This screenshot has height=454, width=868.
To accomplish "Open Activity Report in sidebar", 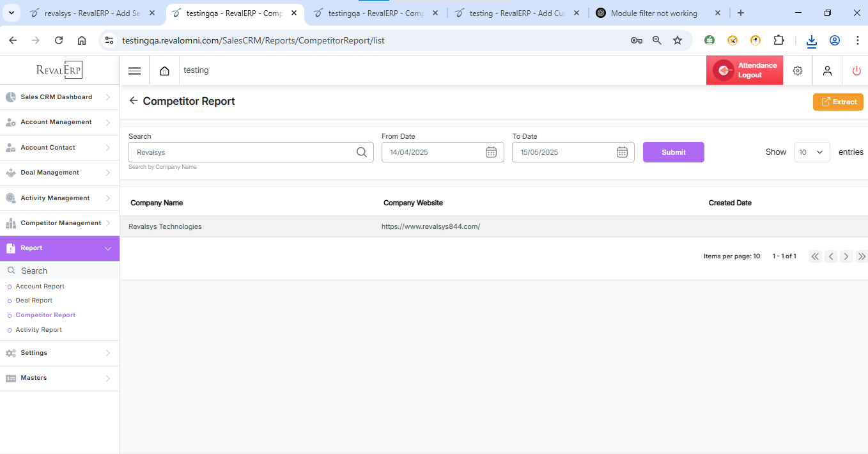I will (39, 330).
